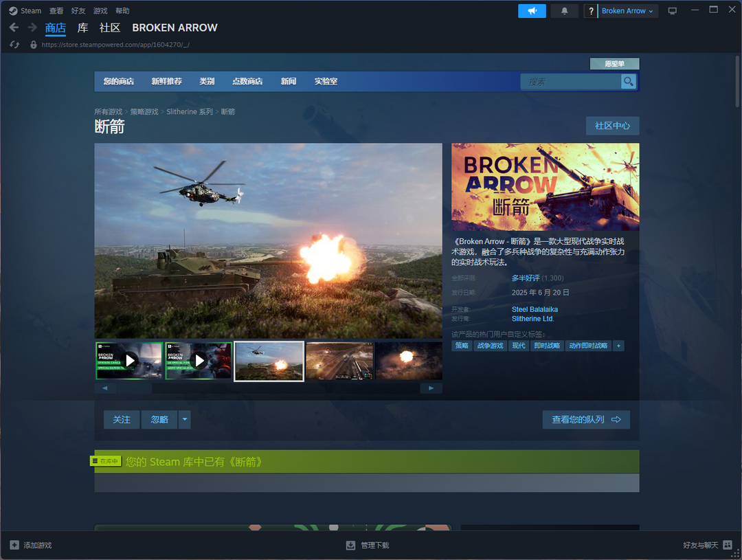Click the forward navigation arrow

pos(32,27)
